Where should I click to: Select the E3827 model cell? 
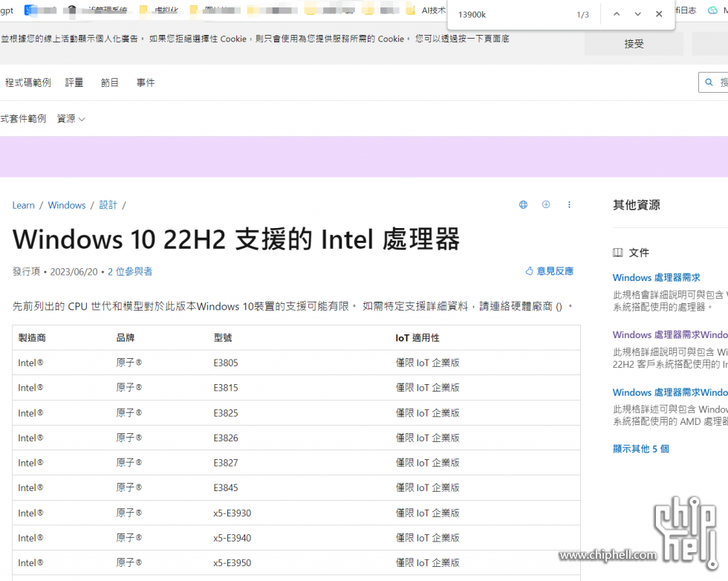pyautogui.click(x=226, y=463)
